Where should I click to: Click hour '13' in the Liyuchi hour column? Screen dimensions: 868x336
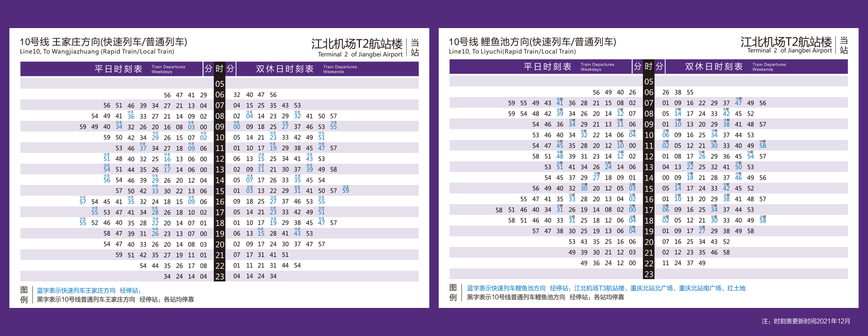click(649, 167)
